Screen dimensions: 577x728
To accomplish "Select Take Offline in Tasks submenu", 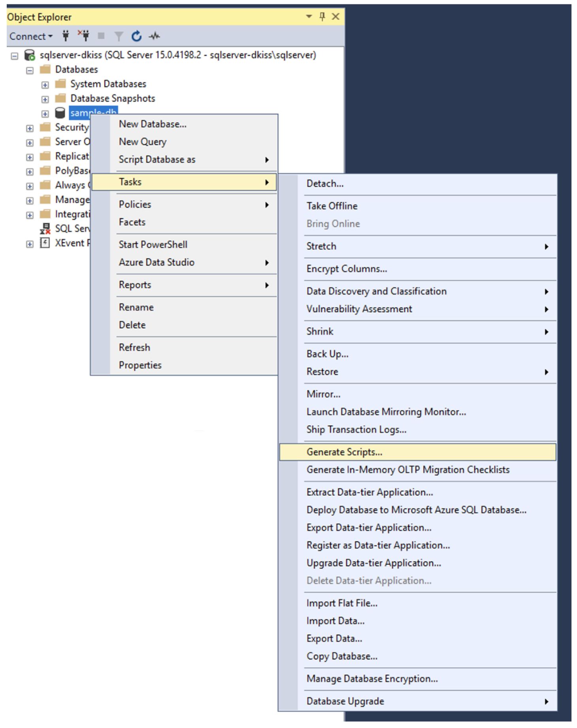I will (418, 206).
